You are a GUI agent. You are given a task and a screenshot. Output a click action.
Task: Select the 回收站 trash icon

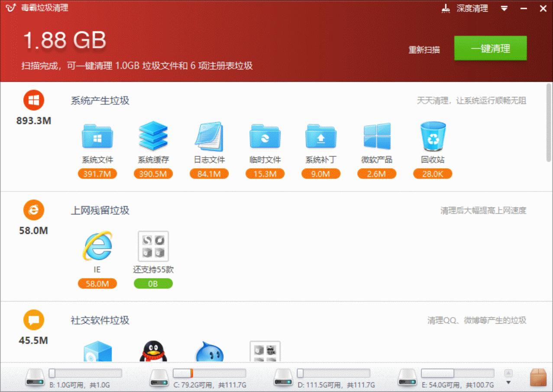tap(432, 138)
